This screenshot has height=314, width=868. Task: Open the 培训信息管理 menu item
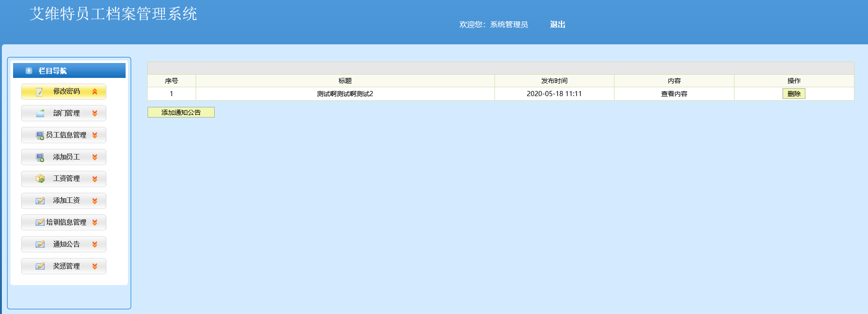64,223
